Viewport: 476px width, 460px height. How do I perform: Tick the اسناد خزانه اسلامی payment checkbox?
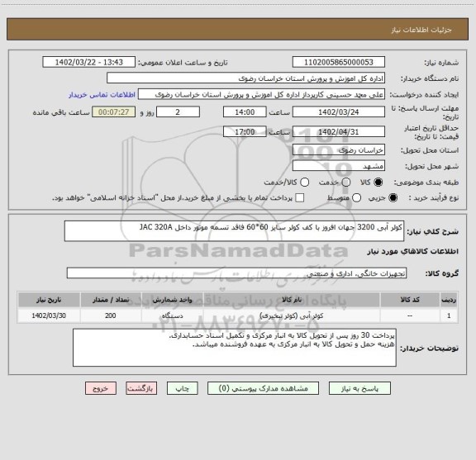(x=300, y=198)
